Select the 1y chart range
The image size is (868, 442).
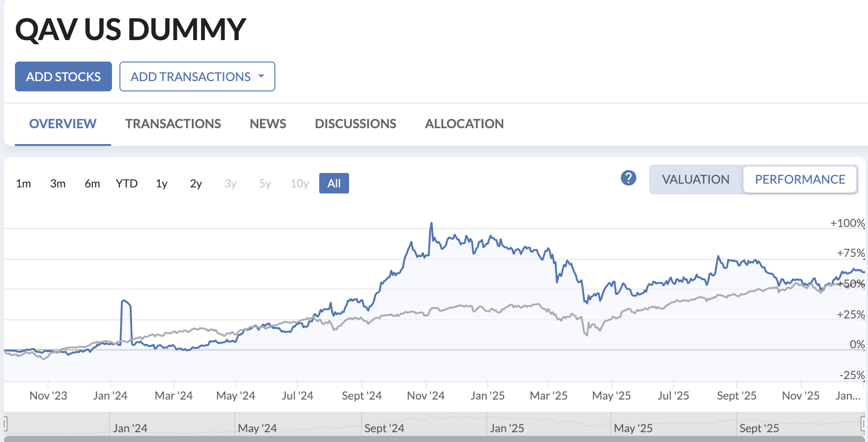[x=161, y=183]
